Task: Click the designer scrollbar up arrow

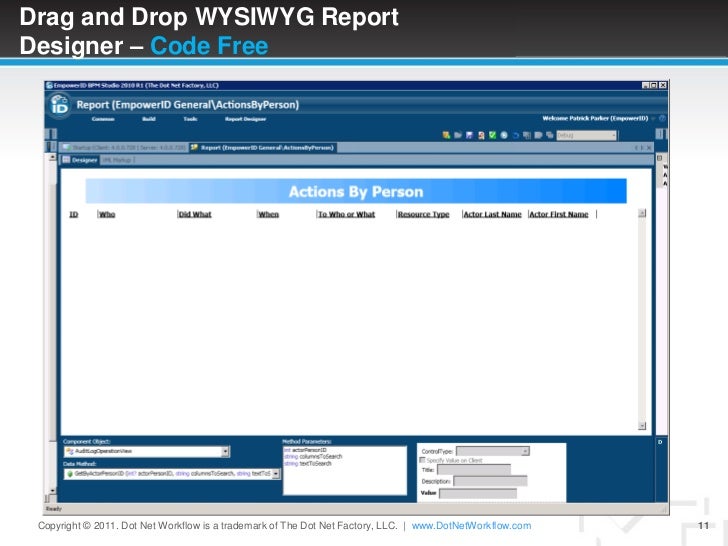Action: (642, 214)
